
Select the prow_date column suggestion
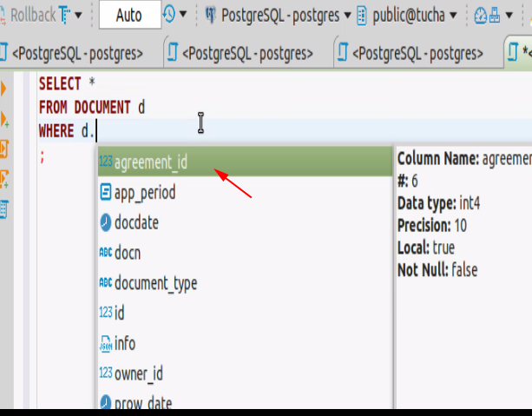[245, 402]
